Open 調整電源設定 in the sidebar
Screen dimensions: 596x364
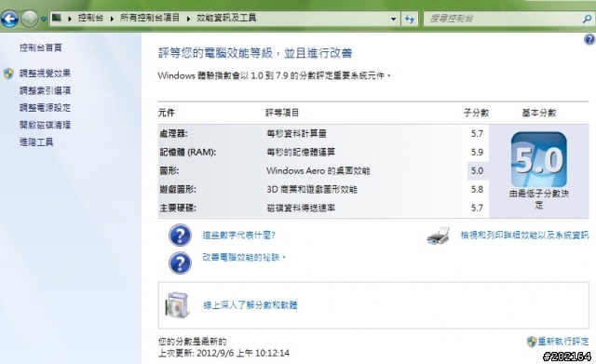[45, 108]
